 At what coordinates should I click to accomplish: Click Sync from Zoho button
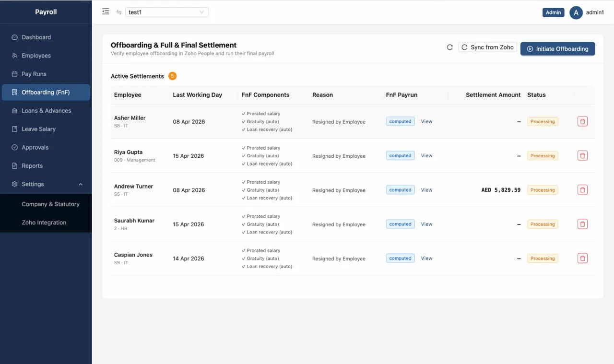pyautogui.click(x=487, y=47)
